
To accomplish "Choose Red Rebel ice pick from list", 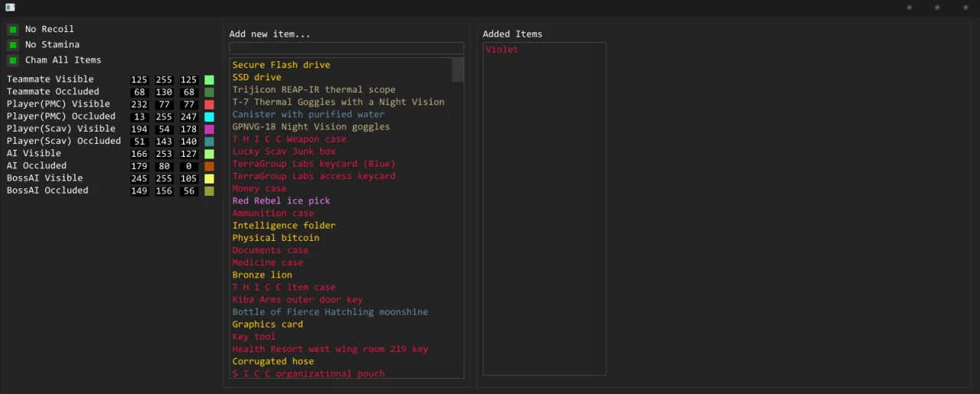I will click(281, 200).
